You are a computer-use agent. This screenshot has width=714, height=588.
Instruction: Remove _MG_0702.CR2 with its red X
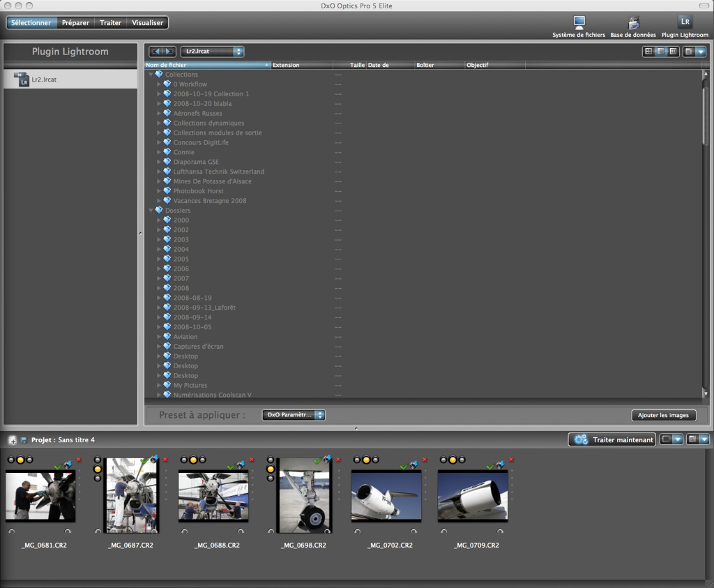pyautogui.click(x=425, y=460)
